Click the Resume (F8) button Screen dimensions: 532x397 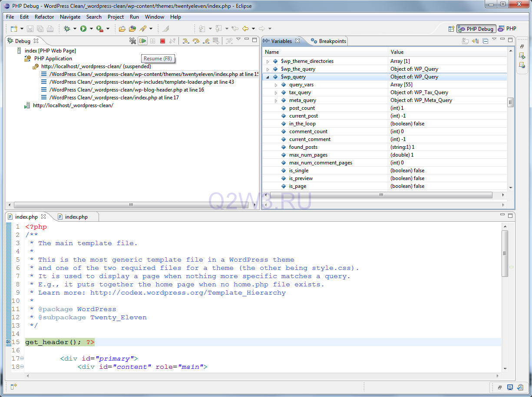pos(142,41)
